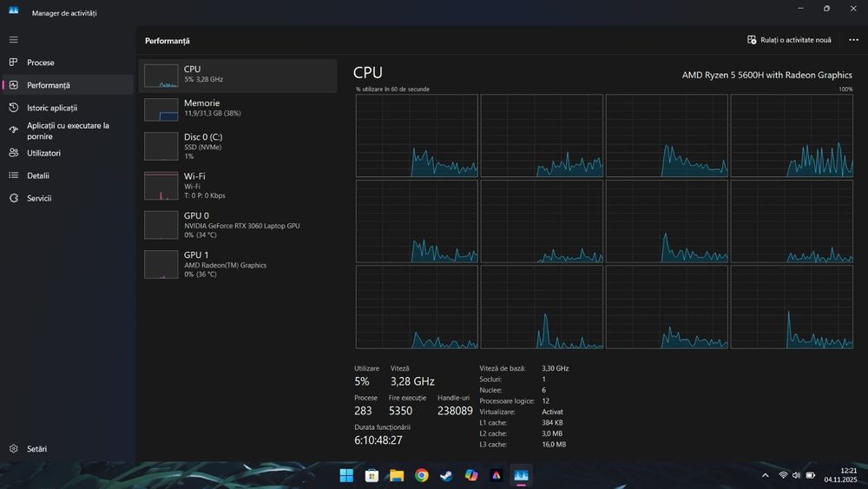Click the L1 cache 384 KB value
The width and height of the screenshot is (868, 489).
pos(552,422)
